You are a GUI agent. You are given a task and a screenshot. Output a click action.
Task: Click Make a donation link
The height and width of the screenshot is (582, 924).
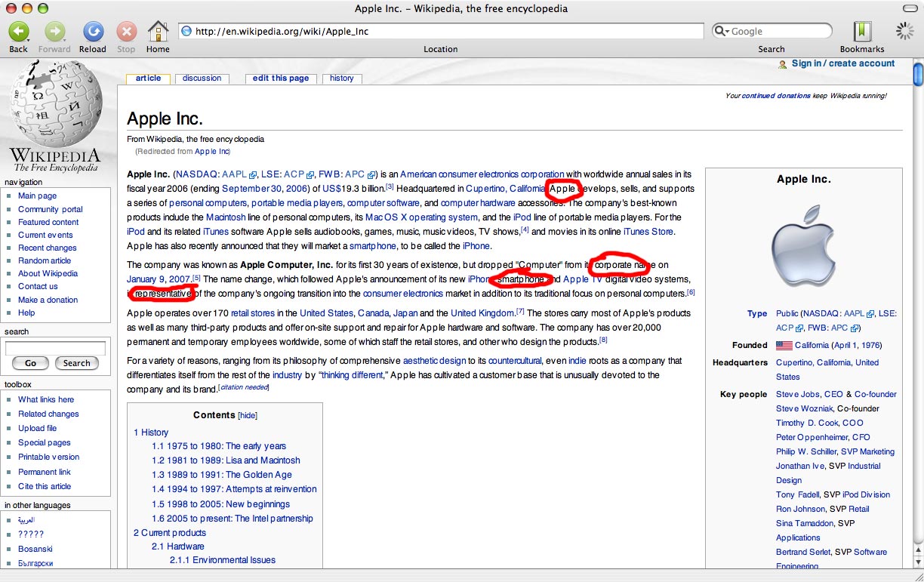pyautogui.click(x=48, y=300)
